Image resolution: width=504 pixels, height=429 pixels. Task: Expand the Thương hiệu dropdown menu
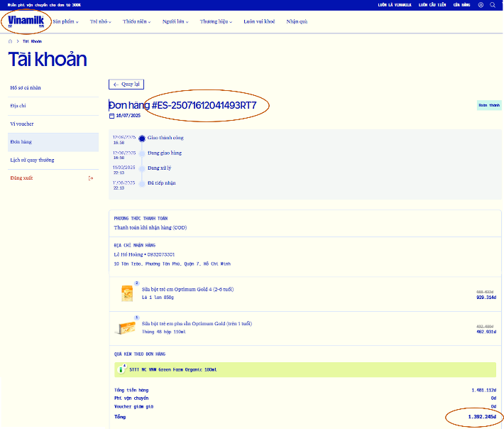(x=216, y=21)
